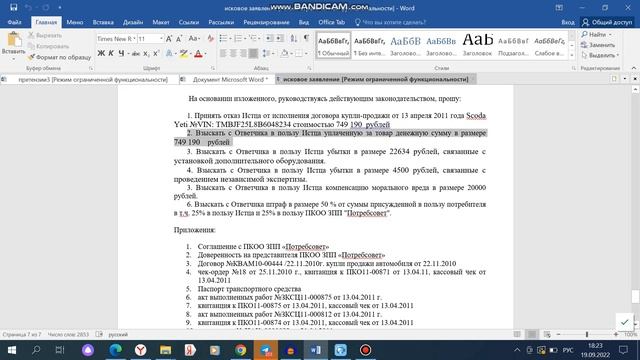Click the Center alignment icon
Screen dimensions: 640x360
point(233,53)
